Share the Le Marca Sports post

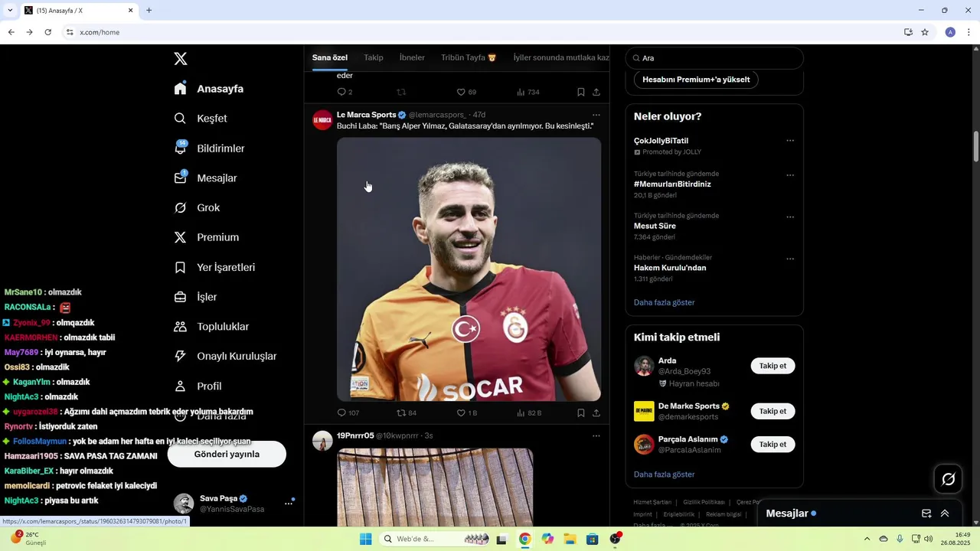pos(596,412)
